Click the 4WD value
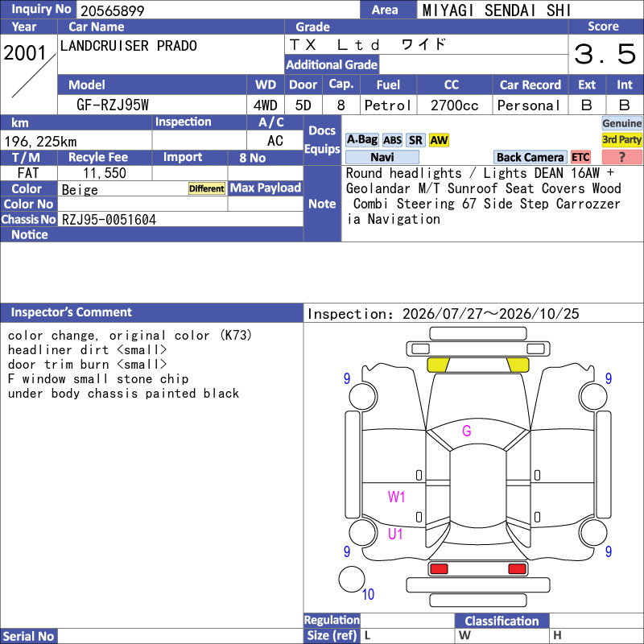 (x=266, y=105)
